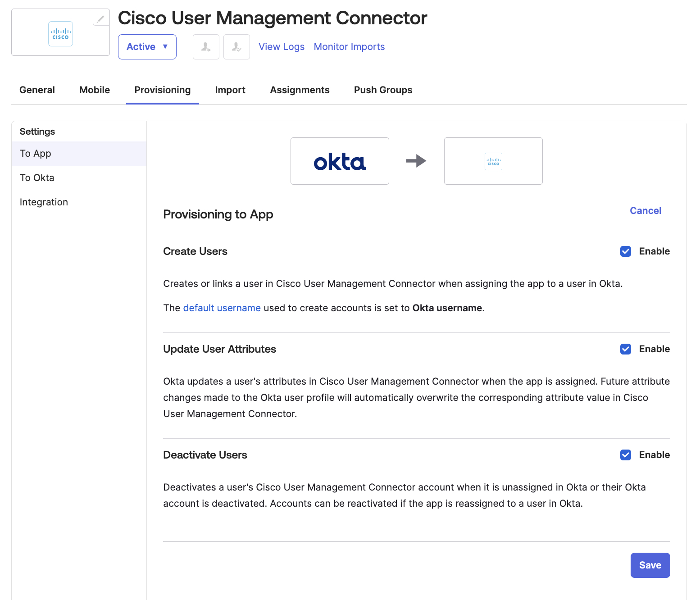The width and height of the screenshot is (700, 600).
Task: Save the provisioning settings
Action: (x=650, y=565)
